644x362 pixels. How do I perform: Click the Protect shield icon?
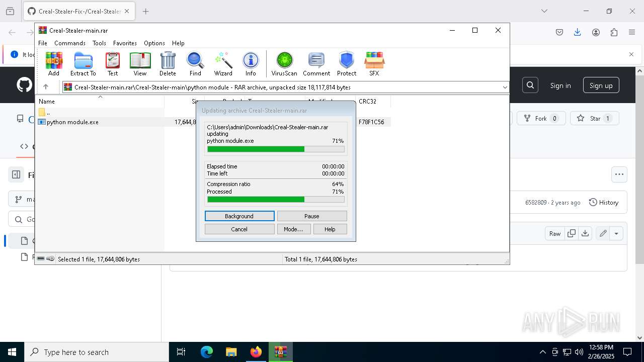click(347, 64)
